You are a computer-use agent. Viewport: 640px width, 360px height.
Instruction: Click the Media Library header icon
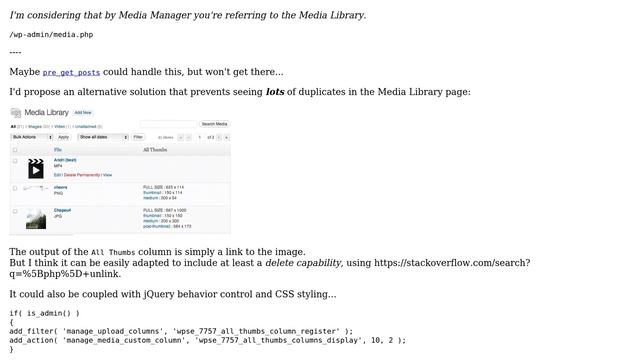(16, 112)
